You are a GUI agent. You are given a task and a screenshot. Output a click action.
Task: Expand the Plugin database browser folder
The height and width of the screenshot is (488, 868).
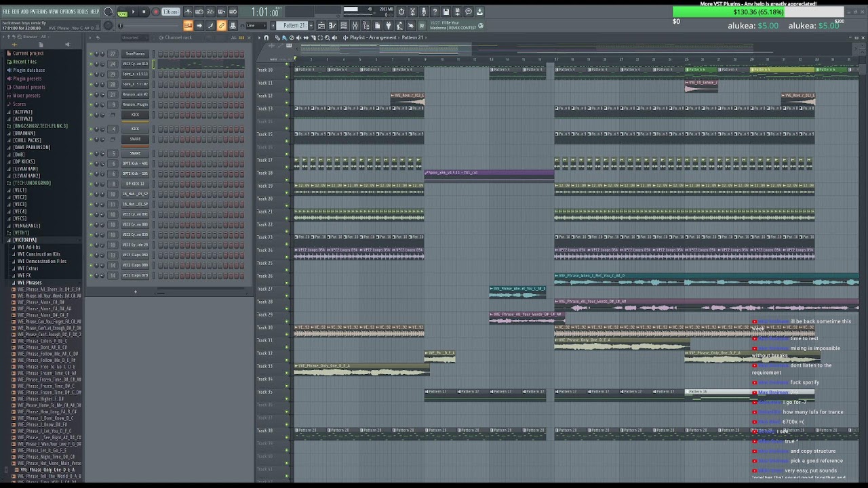pyautogui.click(x=28, y=70)
